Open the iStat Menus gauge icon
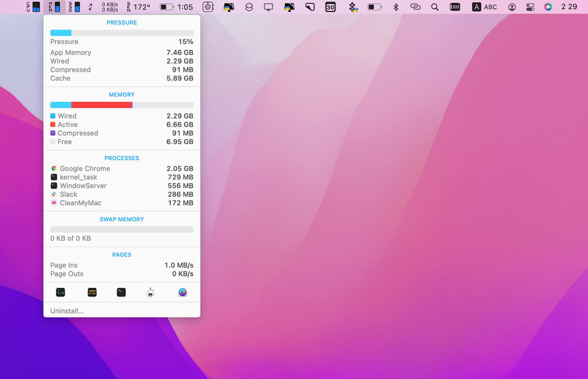The width and height of the screenshot is (588, 379). pos(183,292)
